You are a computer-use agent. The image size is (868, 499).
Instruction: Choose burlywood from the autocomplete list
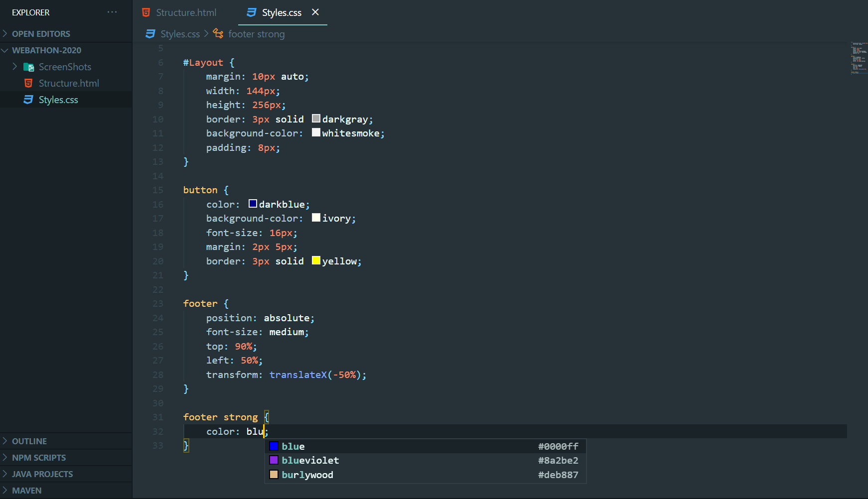coord(425,475)
